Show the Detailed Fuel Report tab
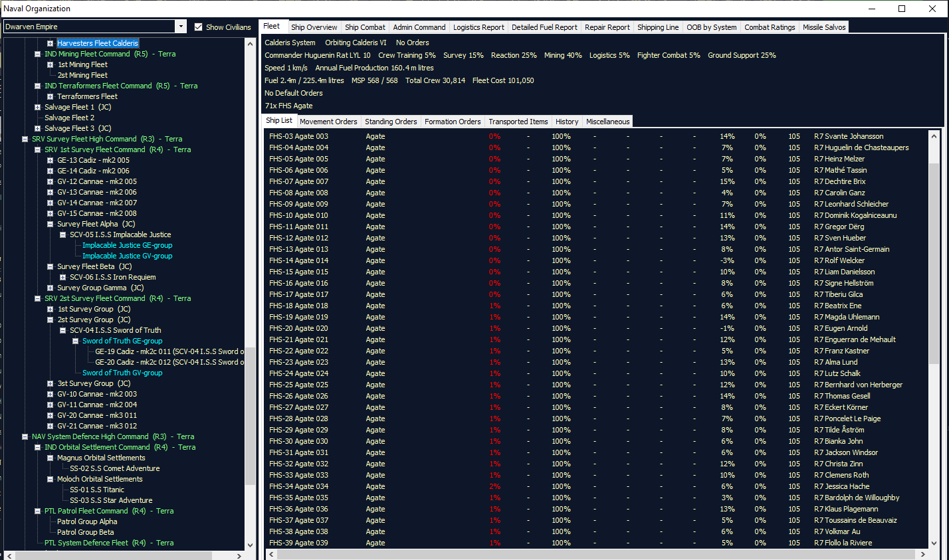This screenshot has height=560, width=949. pyautogui.click(x=544, y=27)
